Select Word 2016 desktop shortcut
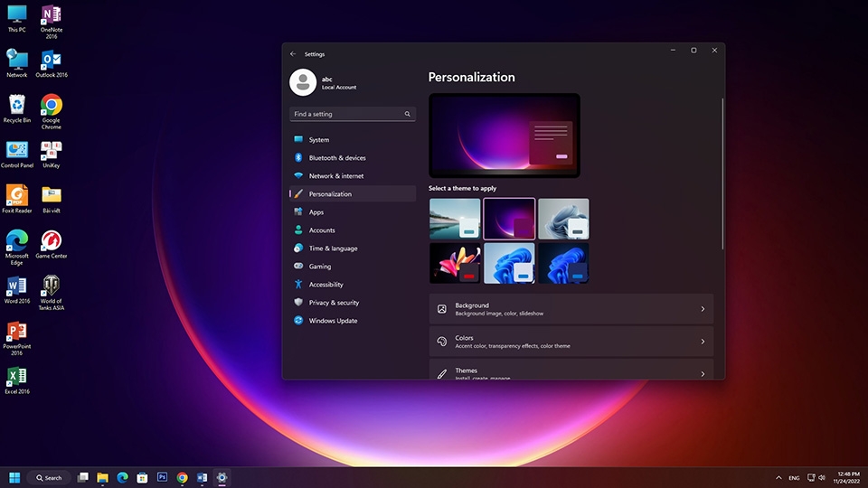 tap(16, 290)
